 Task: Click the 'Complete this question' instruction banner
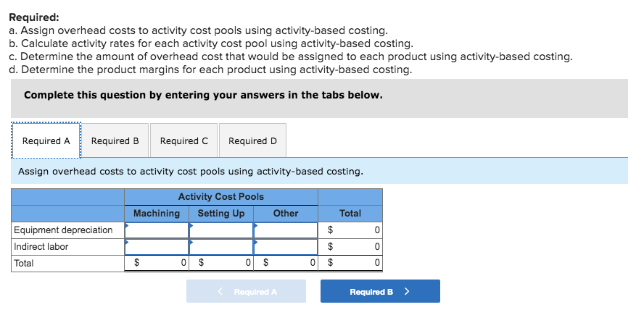pyautogui.click(x=319, y=98)
